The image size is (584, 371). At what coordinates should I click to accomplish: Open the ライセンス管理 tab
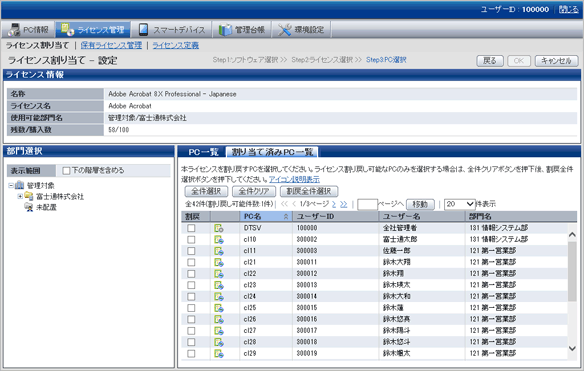point(93,29)
